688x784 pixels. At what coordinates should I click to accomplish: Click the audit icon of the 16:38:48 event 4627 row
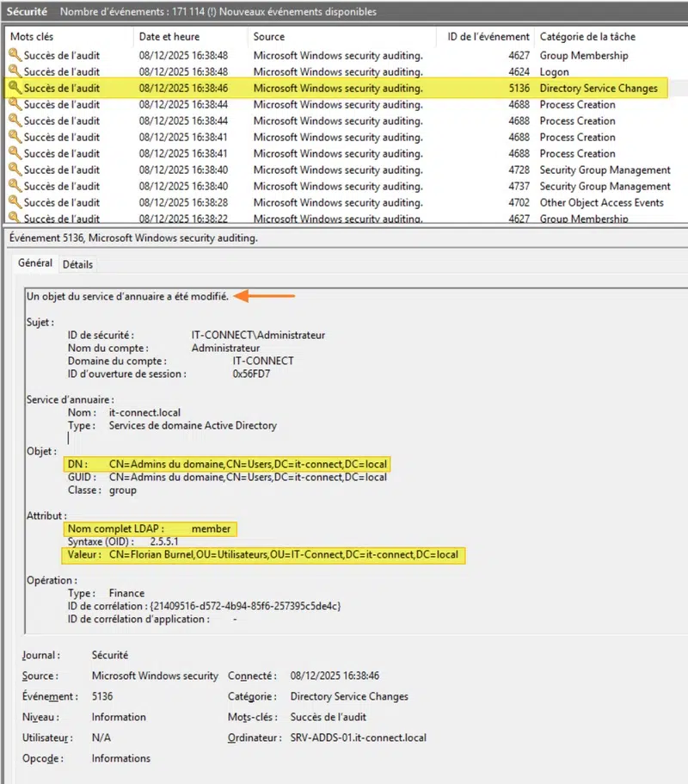(15, 54)
